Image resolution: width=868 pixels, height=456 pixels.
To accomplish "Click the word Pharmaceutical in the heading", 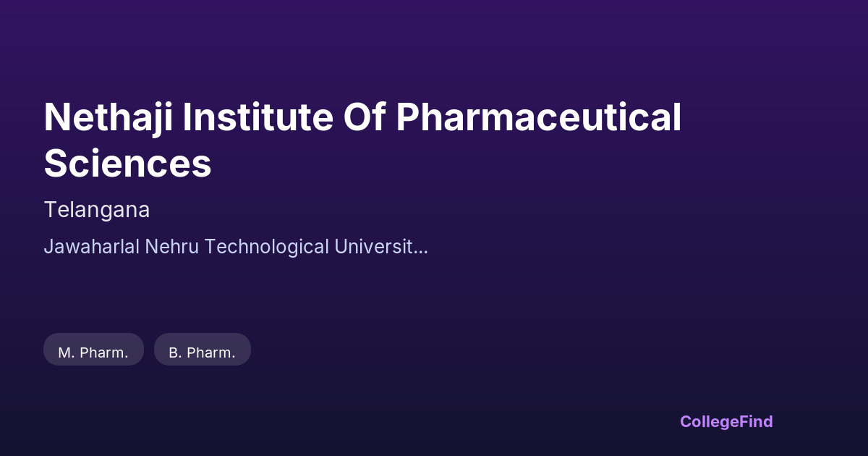I will [538, 117].
